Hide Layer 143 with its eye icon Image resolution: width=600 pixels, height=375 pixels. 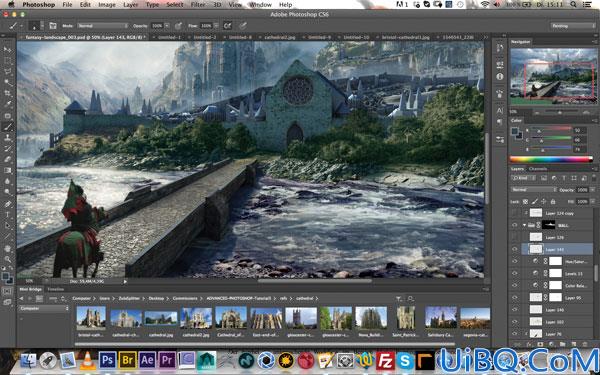click(515, 249)
